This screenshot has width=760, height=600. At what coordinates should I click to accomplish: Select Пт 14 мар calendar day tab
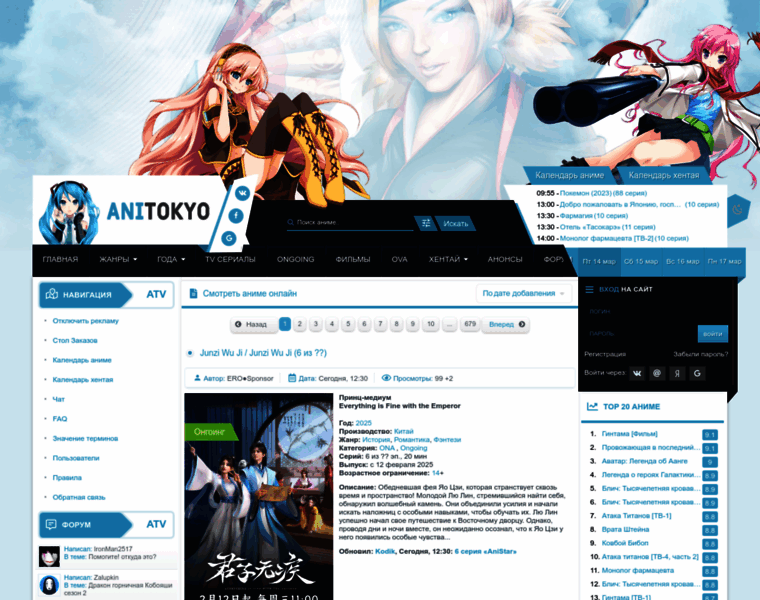click(x=599, y=261)
